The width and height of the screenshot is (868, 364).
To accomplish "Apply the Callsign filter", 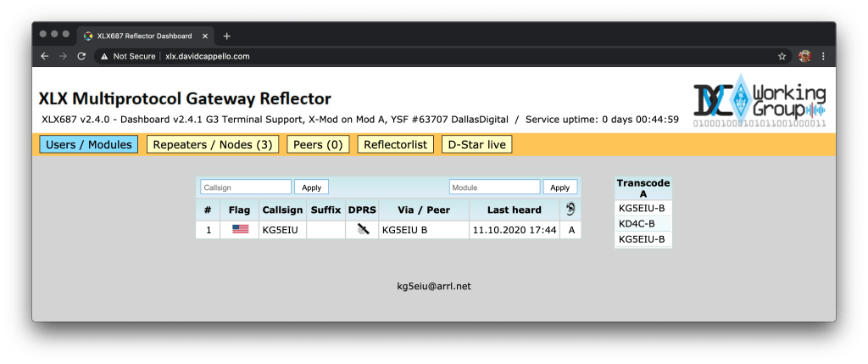I will point(311,187).
